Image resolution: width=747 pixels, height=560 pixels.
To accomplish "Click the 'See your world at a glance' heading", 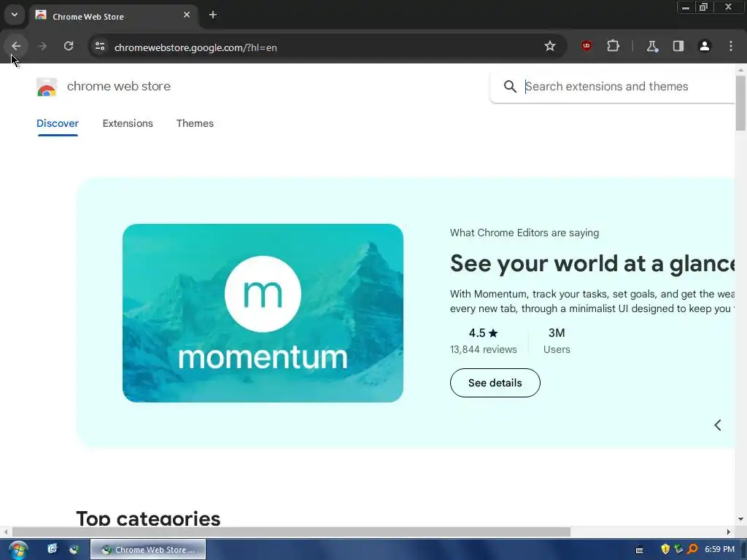I will pos(592,264).
